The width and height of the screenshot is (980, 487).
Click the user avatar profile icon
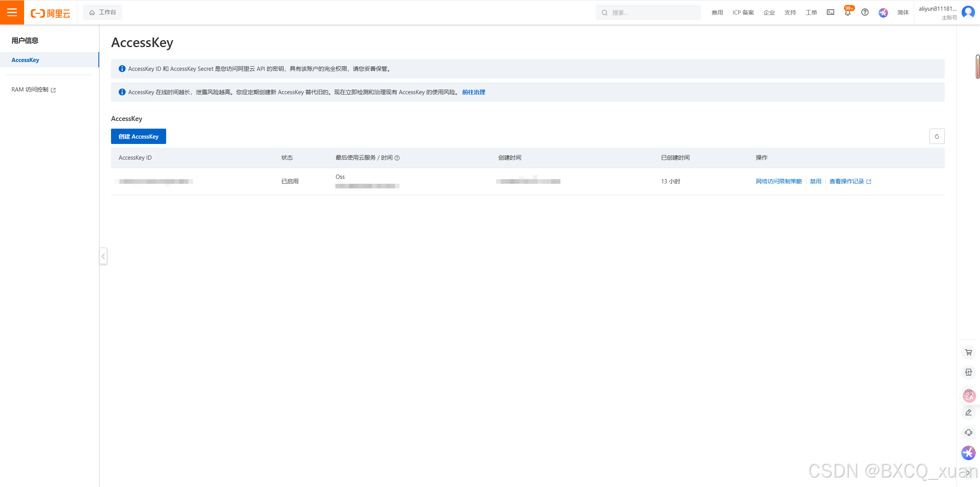(968, 12)
